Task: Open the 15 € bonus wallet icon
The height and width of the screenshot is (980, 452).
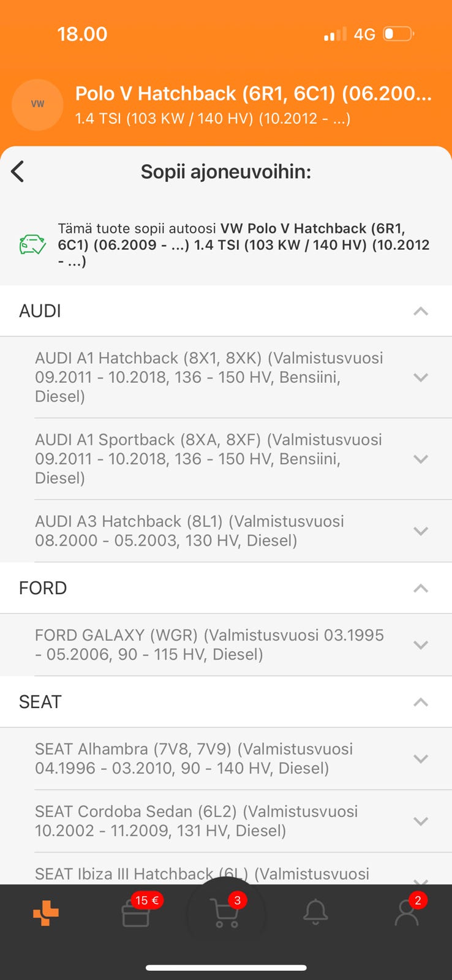Action: pyautogui.click(x=136, y=914)
